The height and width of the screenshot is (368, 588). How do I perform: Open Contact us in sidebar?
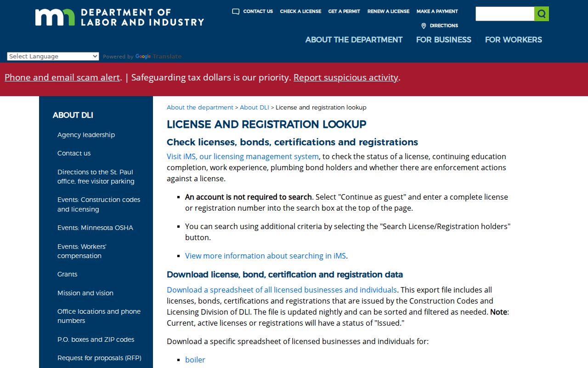click(x=74, y=153)
